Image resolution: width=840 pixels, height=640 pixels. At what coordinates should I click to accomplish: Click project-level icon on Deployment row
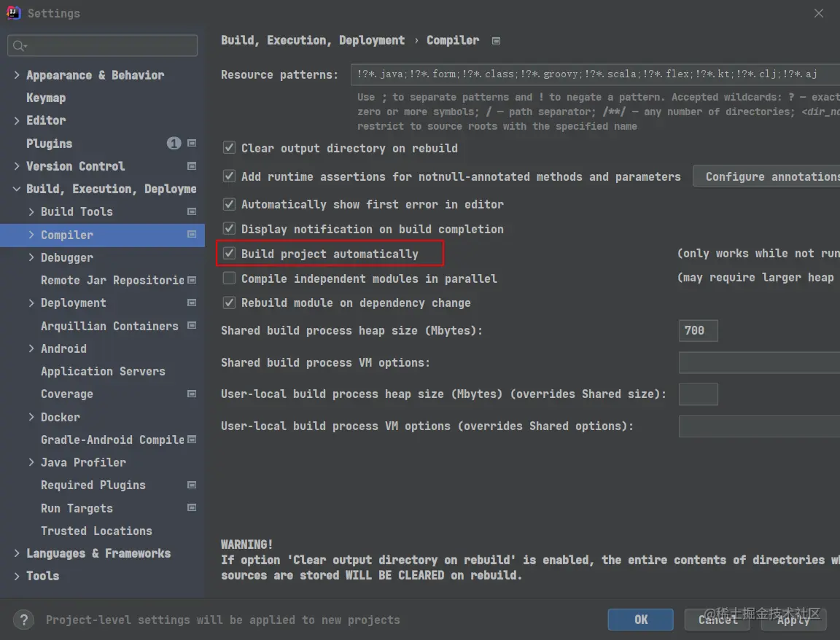click(x=192, y=303)
